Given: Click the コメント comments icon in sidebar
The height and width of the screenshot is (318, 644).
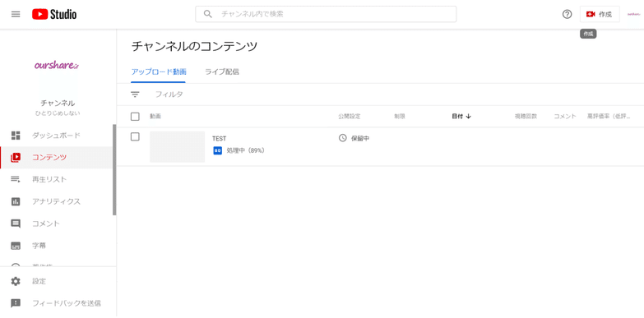Looking at the screenshot, I should (x=16, y=224).
